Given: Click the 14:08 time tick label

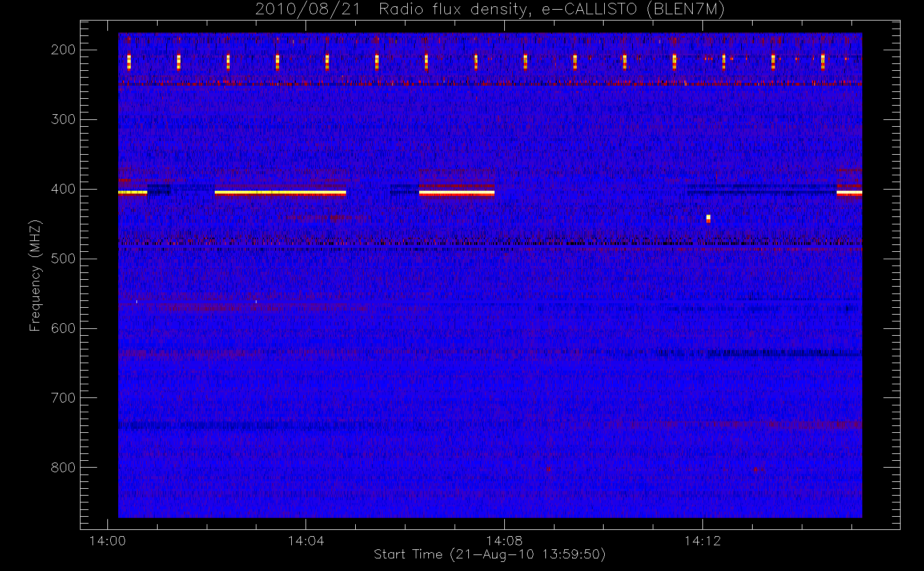Looking at the screenshot, I should 504,541.
